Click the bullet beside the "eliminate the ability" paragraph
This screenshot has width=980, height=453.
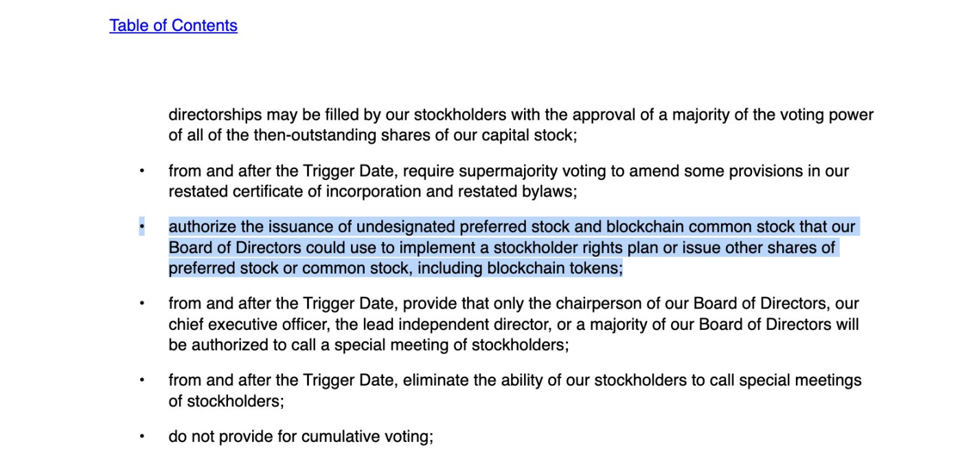tap(142, 379)
